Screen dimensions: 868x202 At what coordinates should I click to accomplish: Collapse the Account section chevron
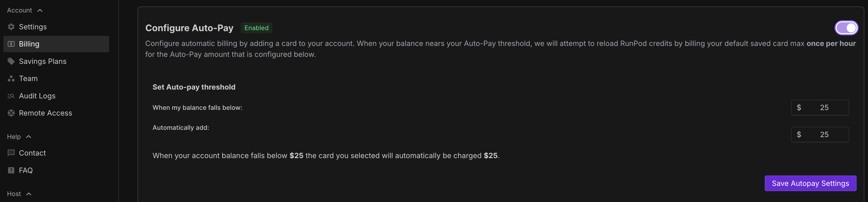40,10
